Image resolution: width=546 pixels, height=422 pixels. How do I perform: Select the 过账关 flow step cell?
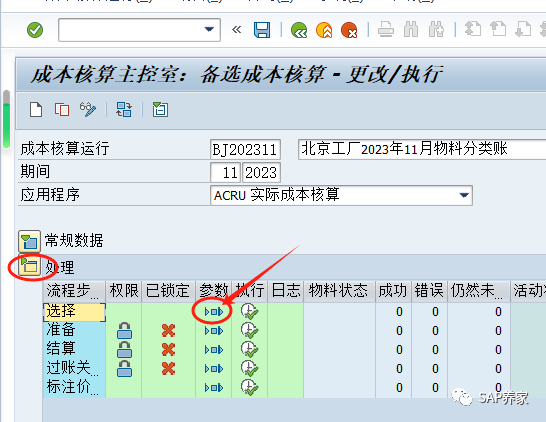click(74, 368)
